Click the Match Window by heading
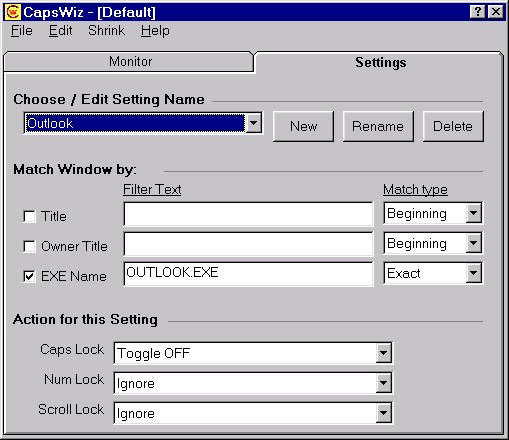Image resolution: width=509 pixels, height=440 pixels. [75, 169]
